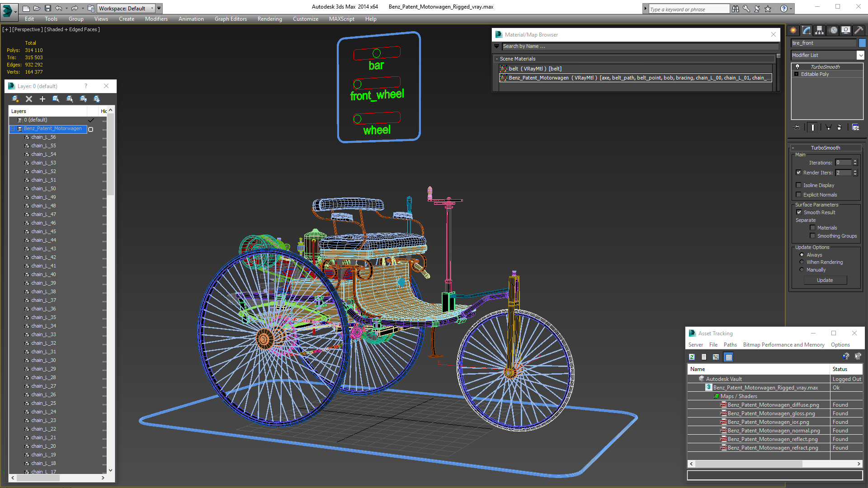Click Table View icon in Asset Tracking toolbar
Image resolution: width=868 pixels, height=488 pixels.
[x=729, y=357]
